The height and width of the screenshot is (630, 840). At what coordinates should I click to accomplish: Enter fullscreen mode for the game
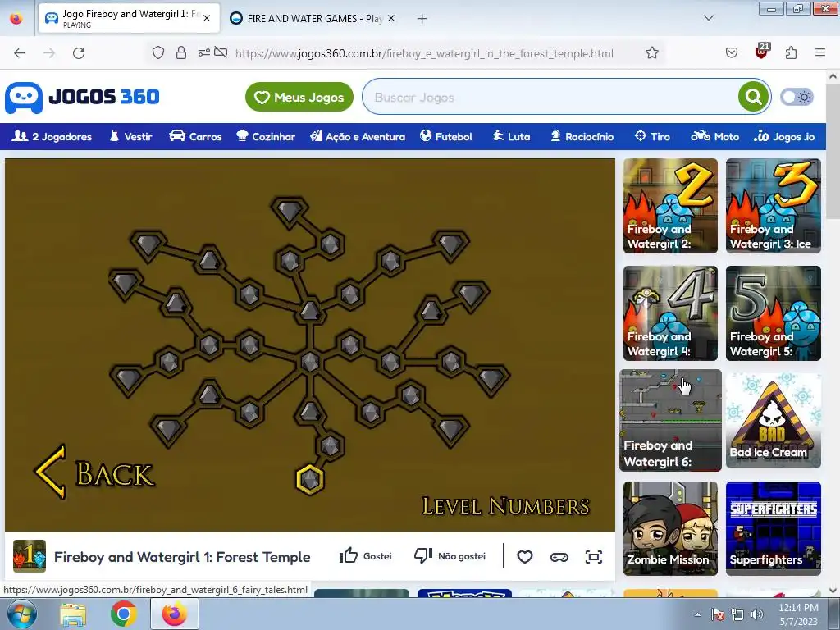pos(594,557)
